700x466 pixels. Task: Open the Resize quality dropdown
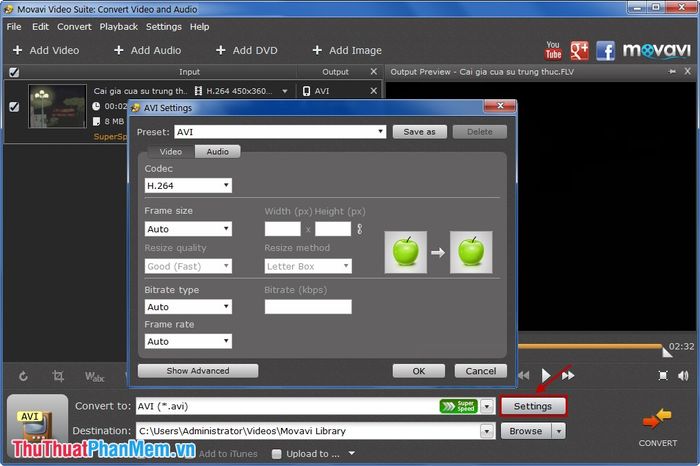[188, 266]
